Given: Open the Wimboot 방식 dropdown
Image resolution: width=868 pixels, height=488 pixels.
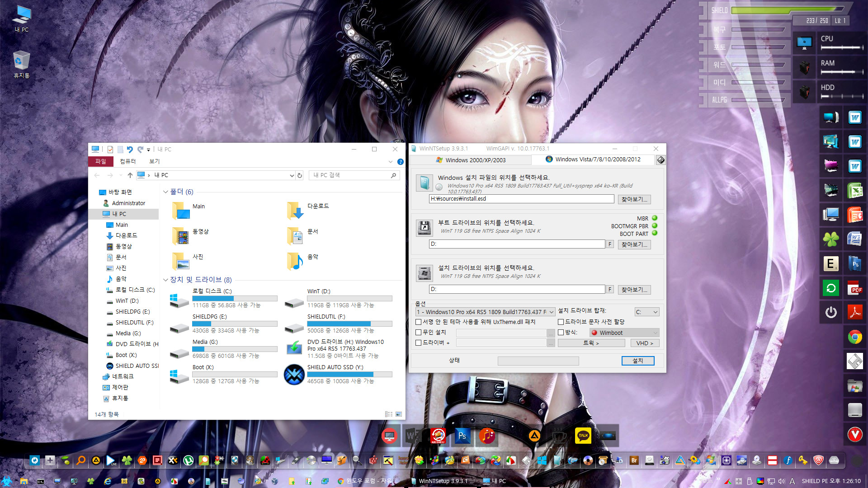Looking at the screenshot, I should tap(624, 333).
